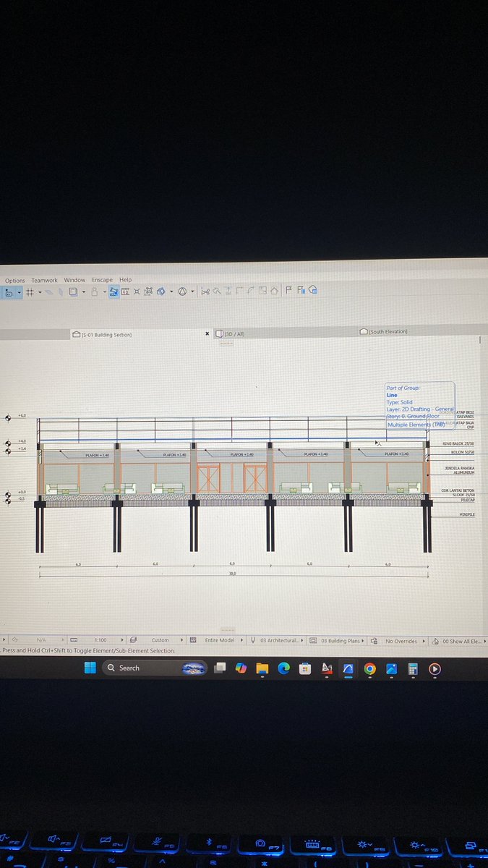Viewport: 488px width, 868px height.
Task: Open the Teamwork menu
Action: pyautogui.click(x=44, y=281)
